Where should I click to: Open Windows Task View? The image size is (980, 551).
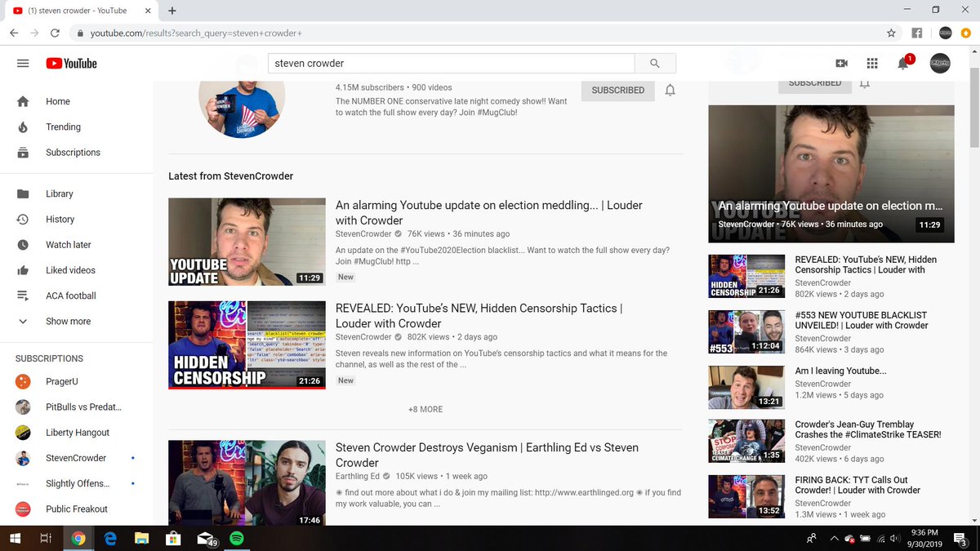pos(47,538)
